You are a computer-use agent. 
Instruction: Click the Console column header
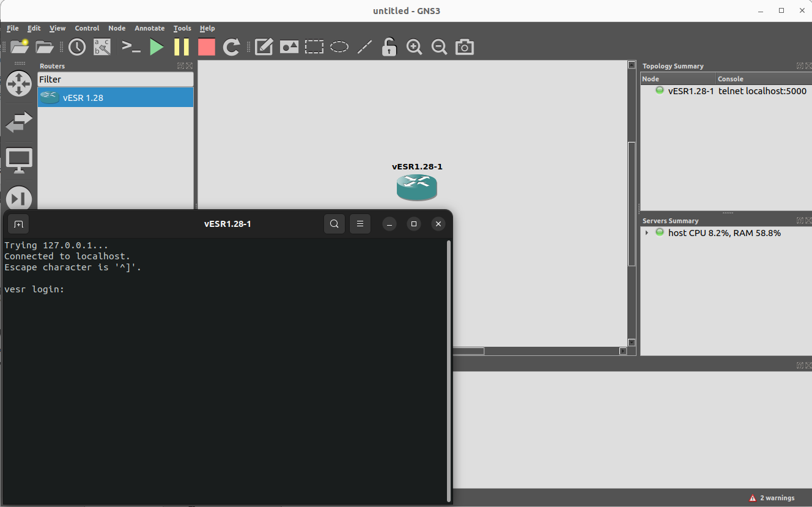pos(764,79)
